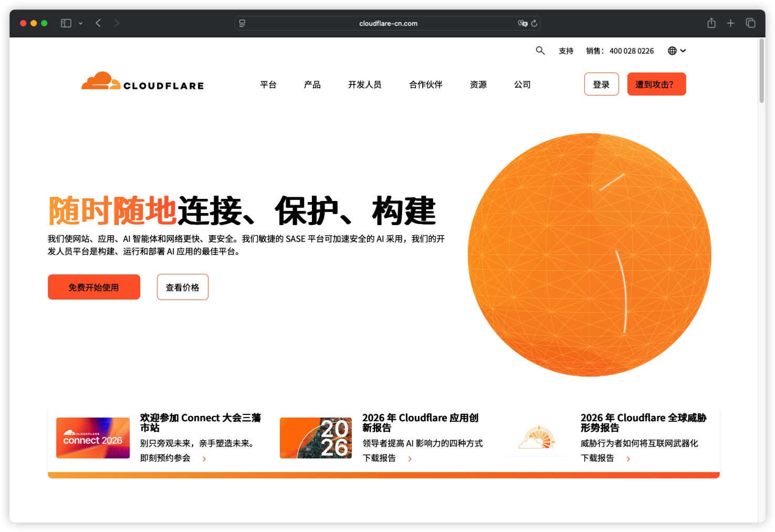Go back with the back arrow
The image size is (775, 532).
coord(98,23)
